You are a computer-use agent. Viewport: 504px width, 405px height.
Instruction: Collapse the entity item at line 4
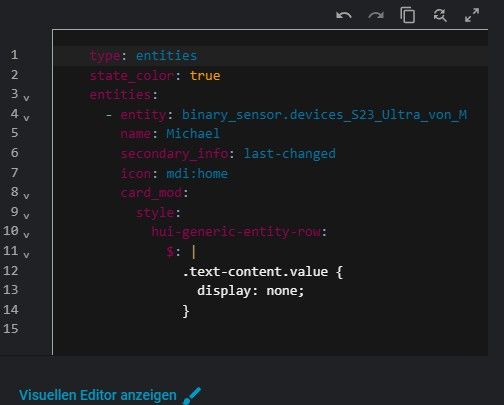[x=26, y=118]
